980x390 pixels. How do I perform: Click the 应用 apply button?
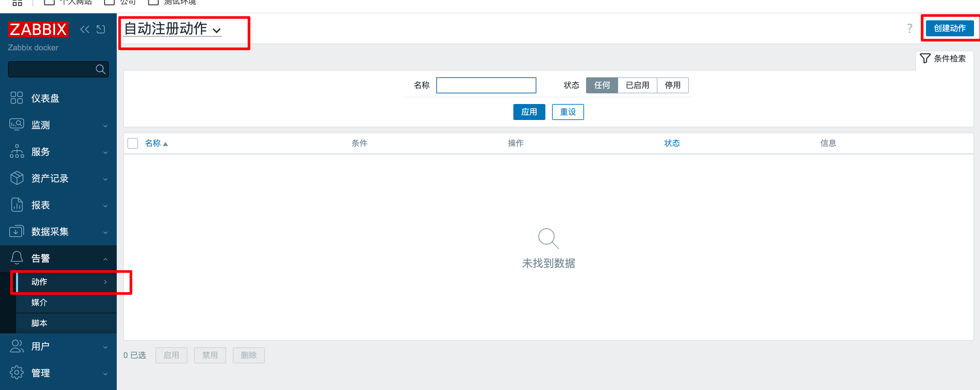[529, 112]
